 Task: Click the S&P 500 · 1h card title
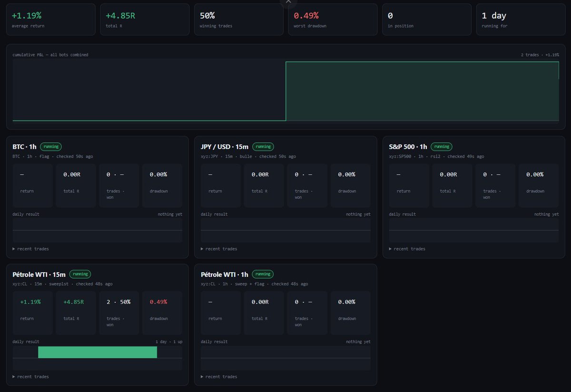click(x=408, y=147)
